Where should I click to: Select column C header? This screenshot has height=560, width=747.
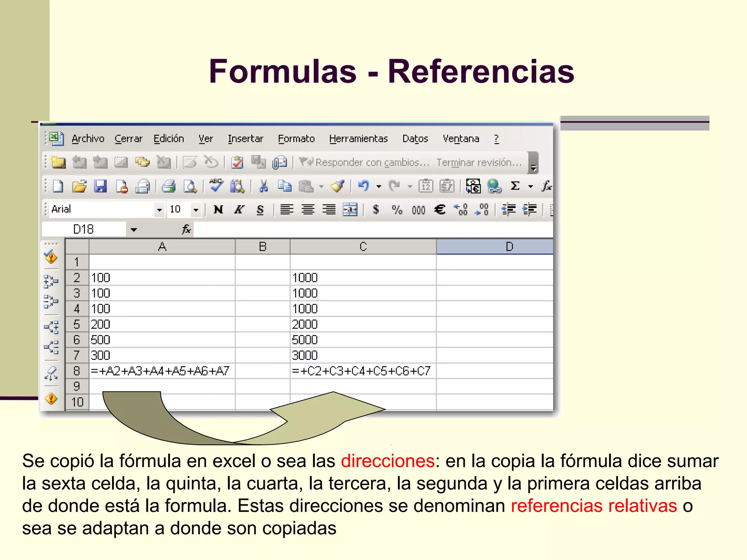363,247
